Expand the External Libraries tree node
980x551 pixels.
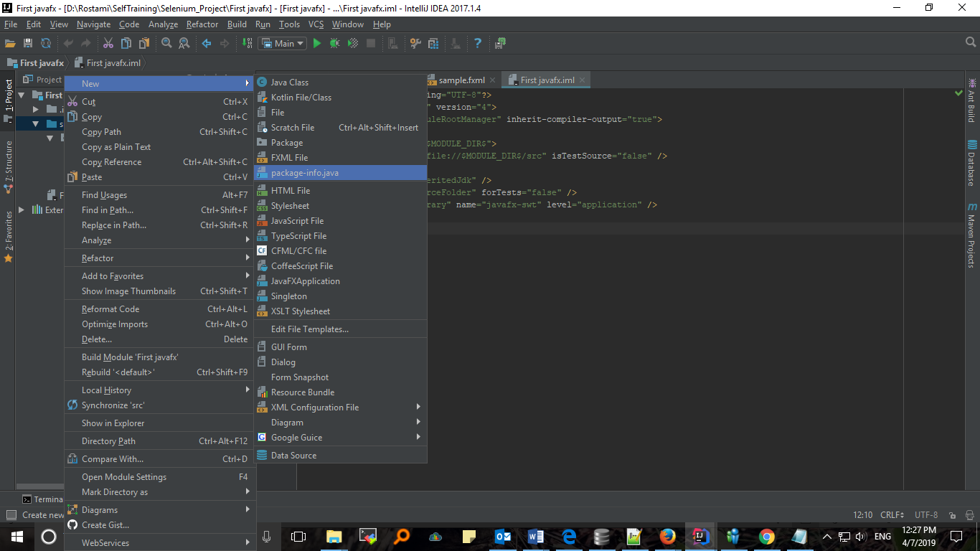[x=22, y=210]
